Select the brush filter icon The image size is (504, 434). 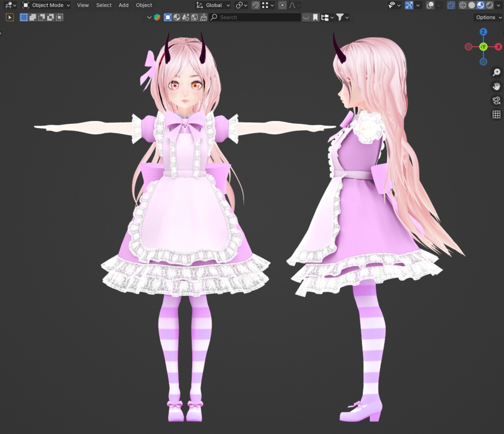click(203, 17)
